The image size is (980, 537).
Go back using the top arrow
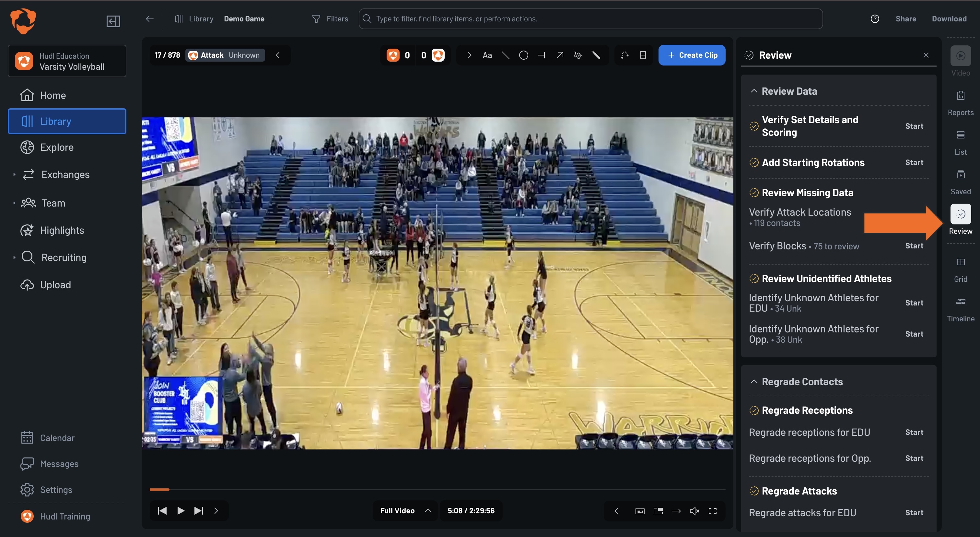pyautogui.click(x=149, y=19)
